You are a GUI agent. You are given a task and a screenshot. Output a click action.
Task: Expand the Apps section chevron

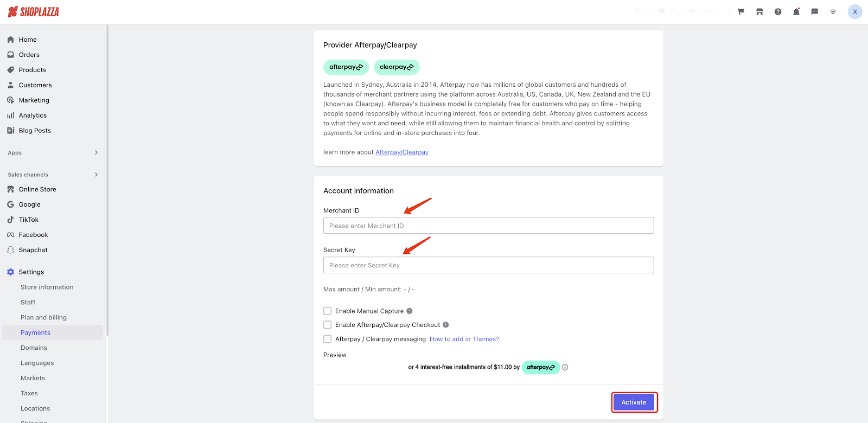96,152
